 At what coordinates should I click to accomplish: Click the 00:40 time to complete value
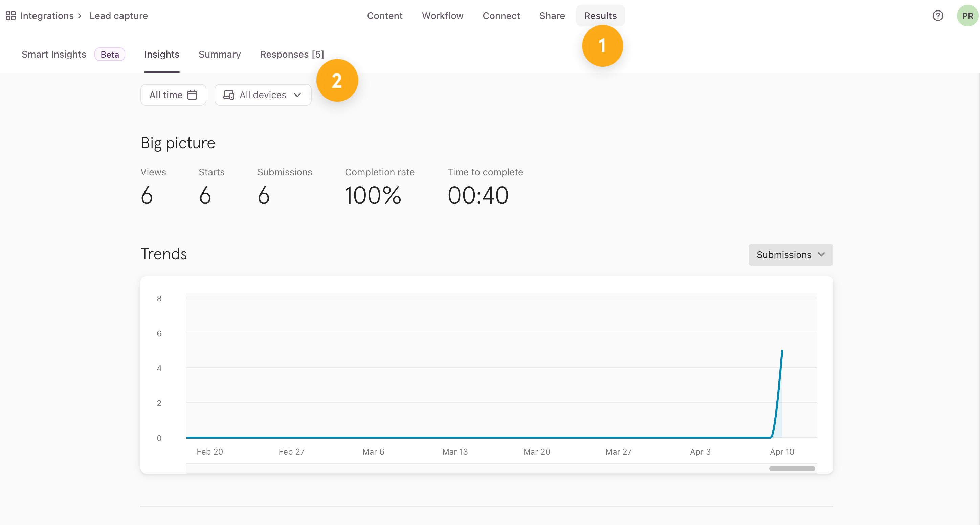[478, 195]
